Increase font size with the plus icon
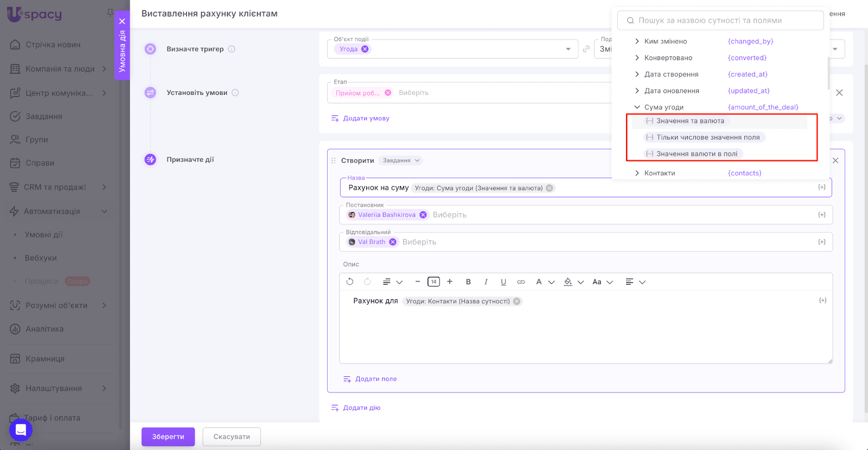This screenshot has height=450, width=868. [450, 281]
